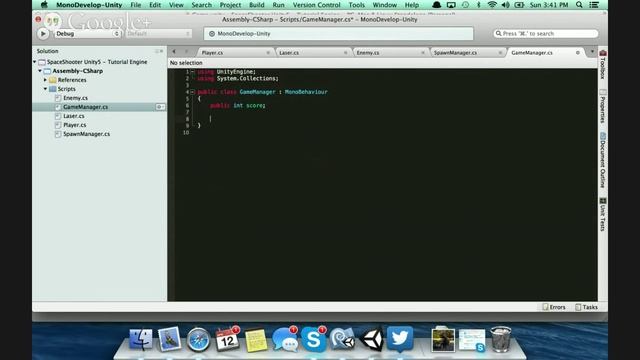Click the Scripts folder icon
The image size is (640, 360).
pos(53,89)
